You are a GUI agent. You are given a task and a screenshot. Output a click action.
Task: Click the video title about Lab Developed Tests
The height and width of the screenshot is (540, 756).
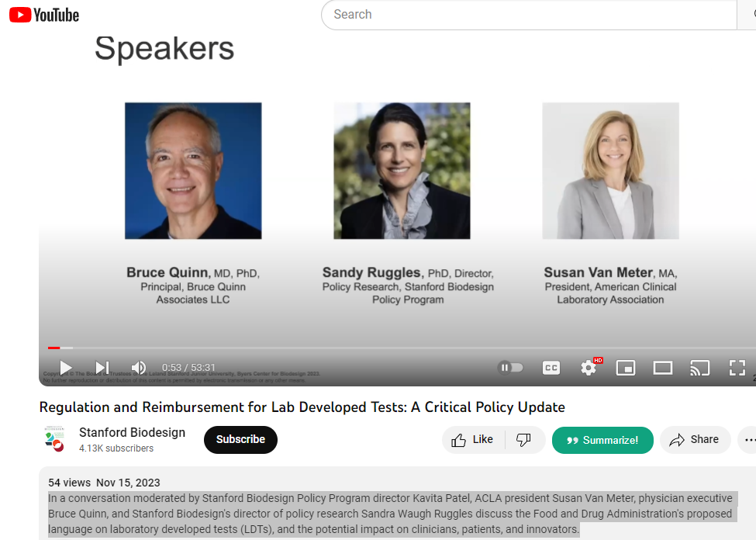(302, 407)
